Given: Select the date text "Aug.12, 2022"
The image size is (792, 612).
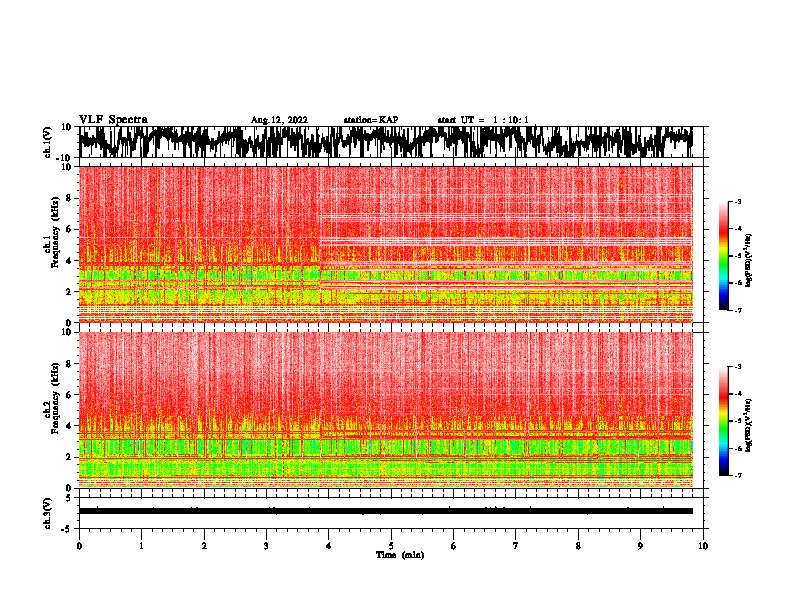Looking at the screenshot, I should point(279,120).
